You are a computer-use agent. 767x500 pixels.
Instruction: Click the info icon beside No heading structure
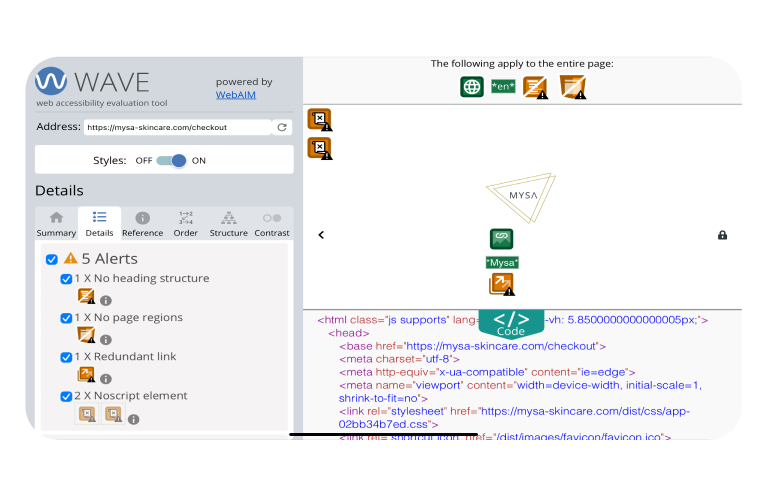pos(106,300)
